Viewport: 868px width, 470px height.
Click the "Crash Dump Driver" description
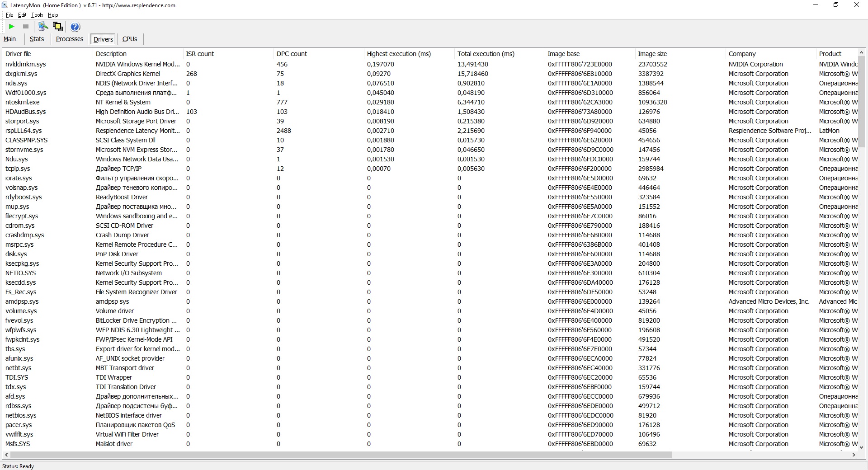click(123, 235)
